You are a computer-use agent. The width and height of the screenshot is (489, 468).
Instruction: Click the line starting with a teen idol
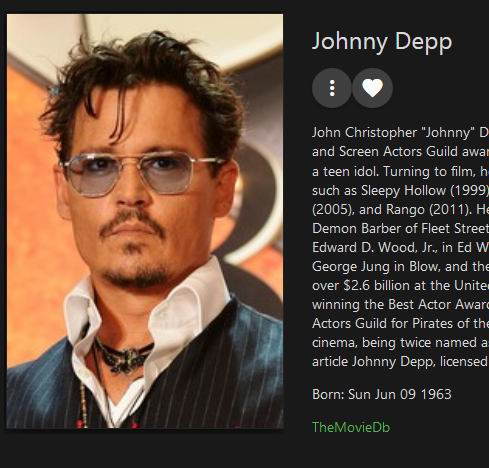pos(400,171)
